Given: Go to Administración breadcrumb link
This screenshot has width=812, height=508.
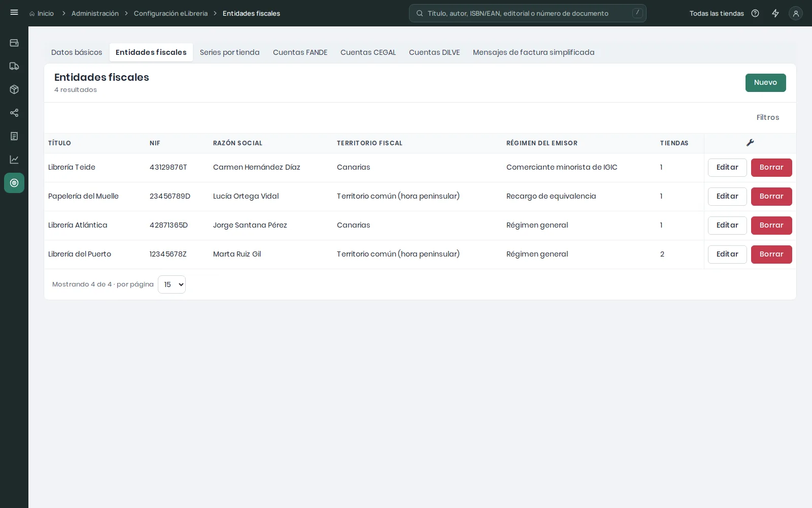Looking at the screenshot, I should [95, 13].
